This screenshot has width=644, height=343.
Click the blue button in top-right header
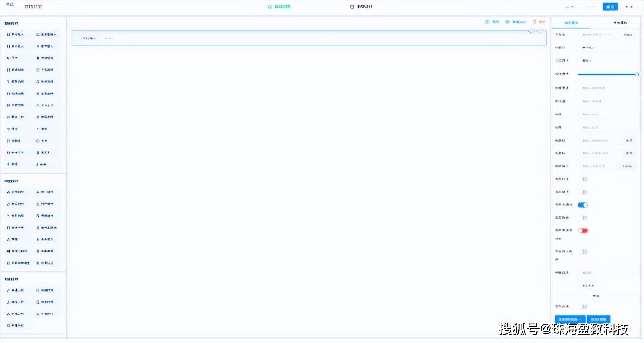[x=610, y=7]
